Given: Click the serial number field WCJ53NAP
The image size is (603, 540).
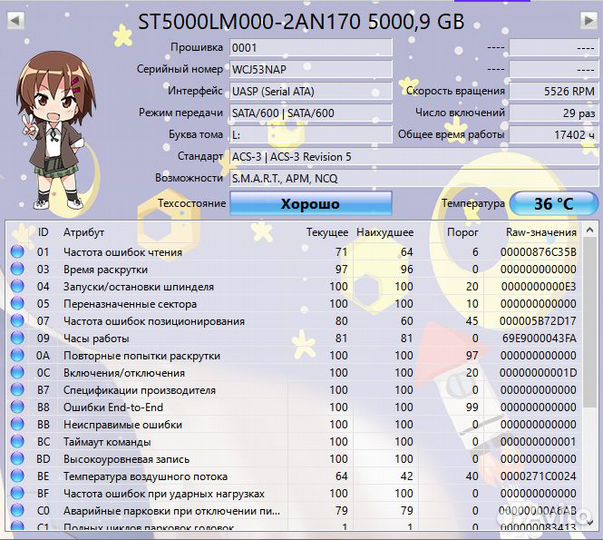Looking at the screenshot, I should 311,70.
